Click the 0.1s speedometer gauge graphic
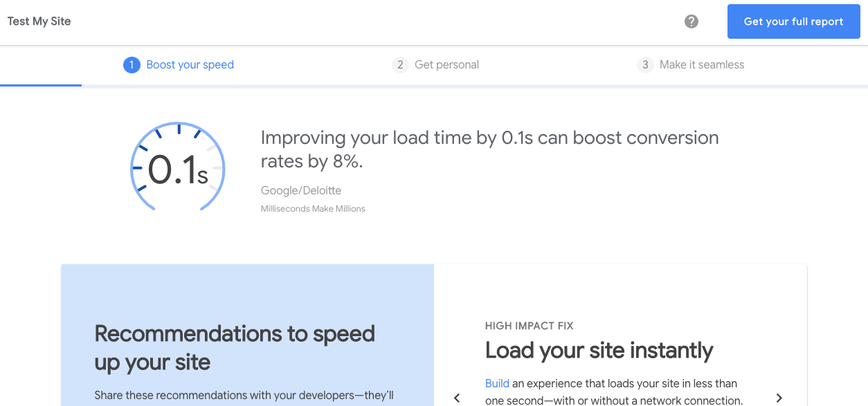This screenshot has width=868, height=406. 177,167
